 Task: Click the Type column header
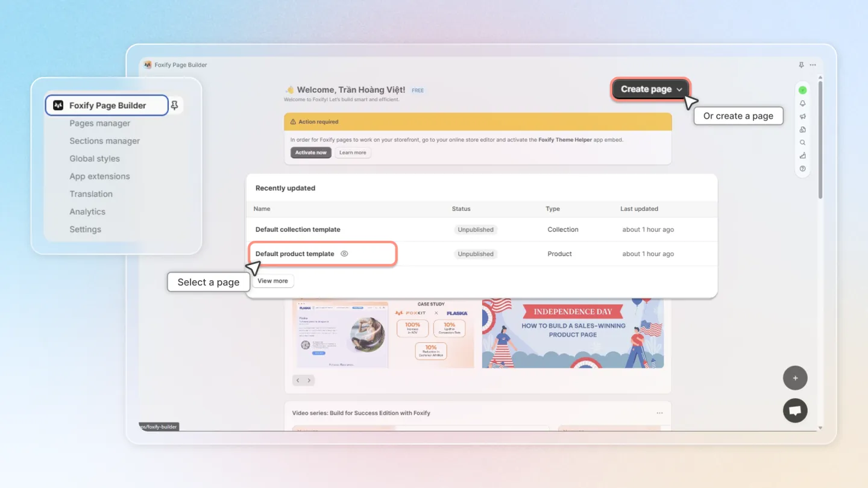553,209
